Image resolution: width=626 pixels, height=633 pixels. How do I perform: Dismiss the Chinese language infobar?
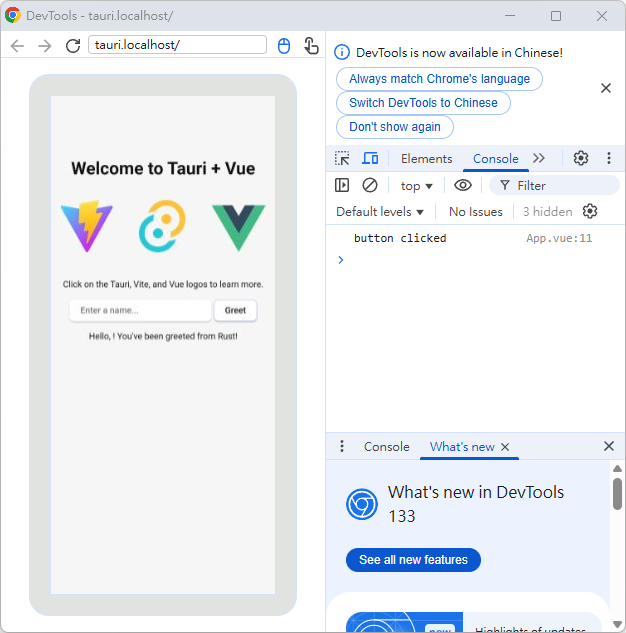click(x=605, y=88)
